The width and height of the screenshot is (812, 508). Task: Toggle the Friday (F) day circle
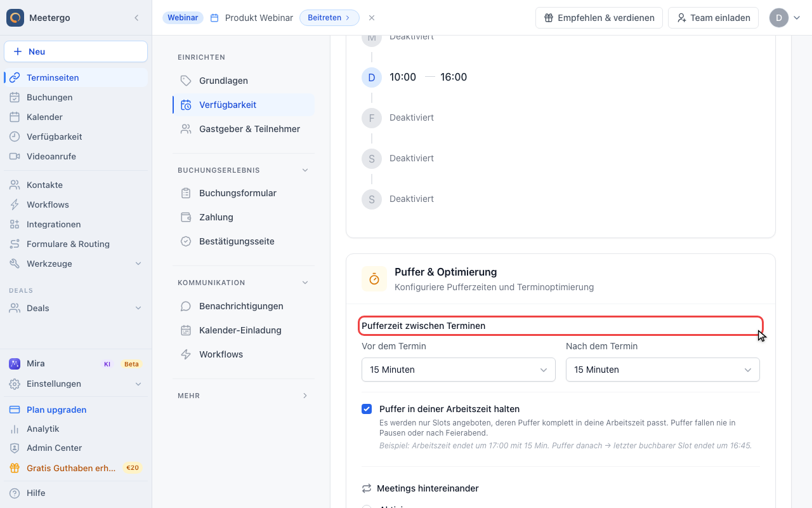coord(372,117)
